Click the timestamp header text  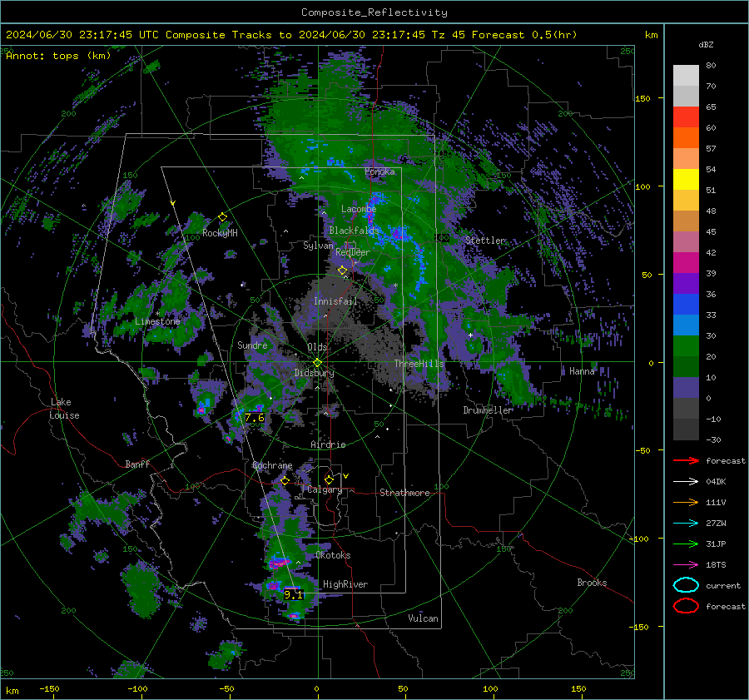(291, 35)
